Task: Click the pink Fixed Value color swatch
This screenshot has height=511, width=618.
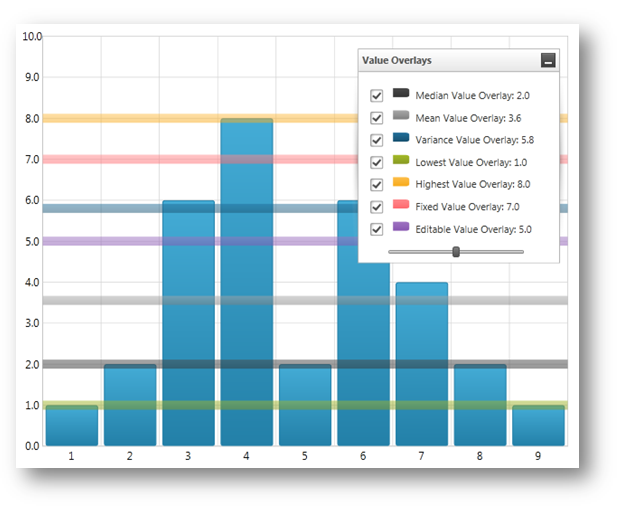Action: 401,204
